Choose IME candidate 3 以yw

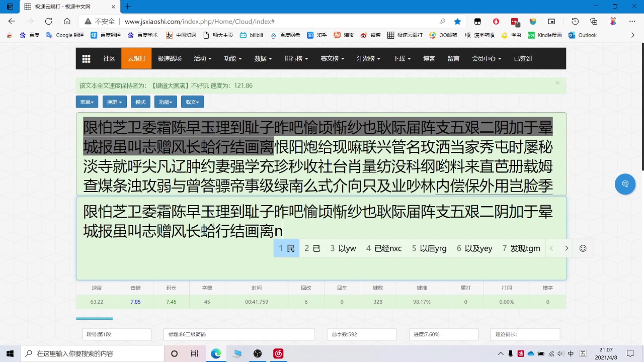(343, 248)
